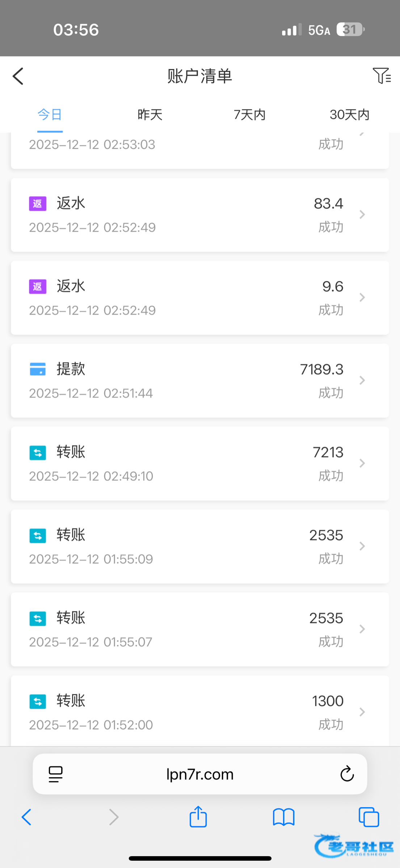Open the 转账 record dated 01:55:07
The width and height of the screenshot is (400, 868).
[200, 629]
